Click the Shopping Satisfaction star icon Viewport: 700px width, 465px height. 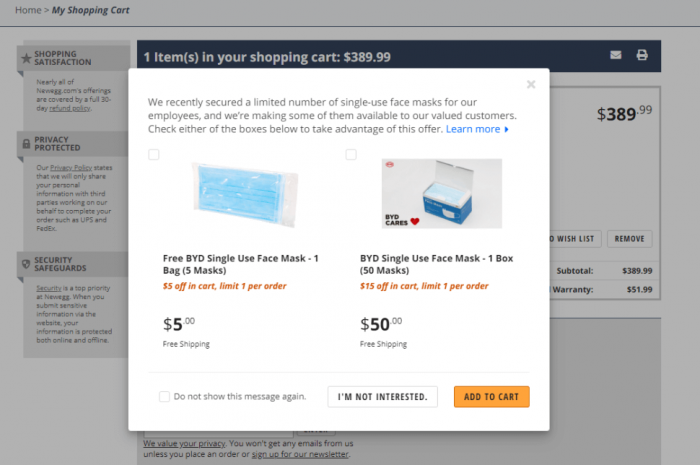tap(26, 58)
